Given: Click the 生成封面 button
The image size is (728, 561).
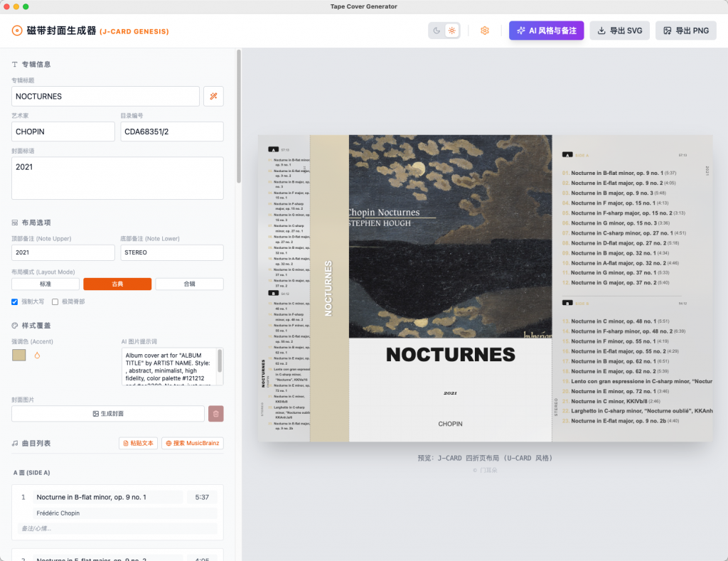Looking at the screenshot, I should [x=109, y=413].
